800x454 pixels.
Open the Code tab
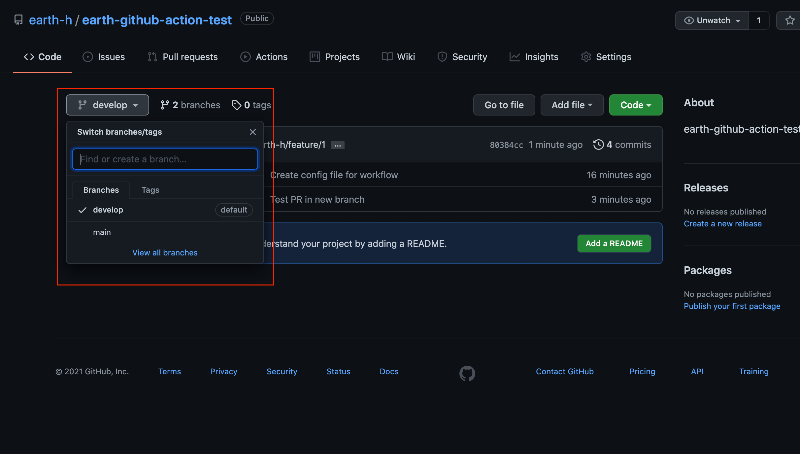pyautogui.click(x=42, y=57)
